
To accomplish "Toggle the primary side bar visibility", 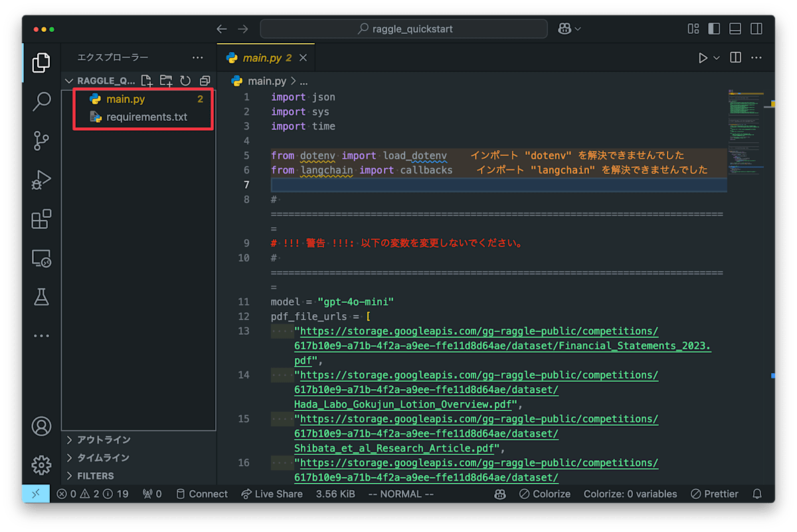I will 714,29.
